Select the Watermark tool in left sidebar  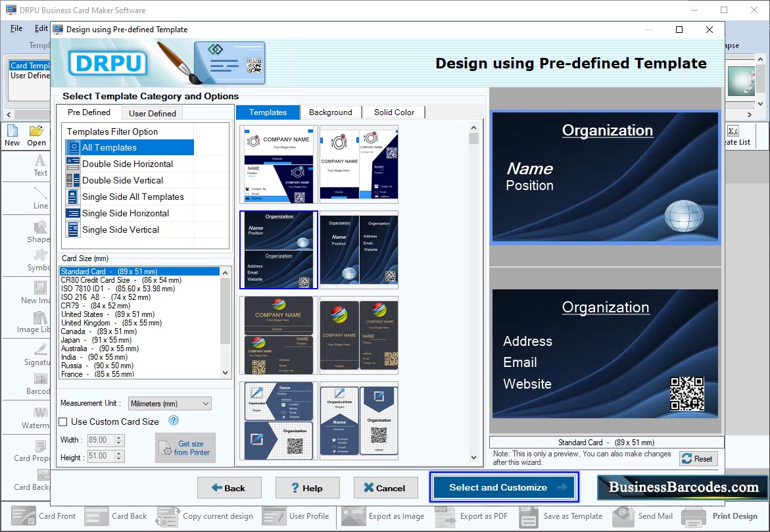click(x=37, y=418)
